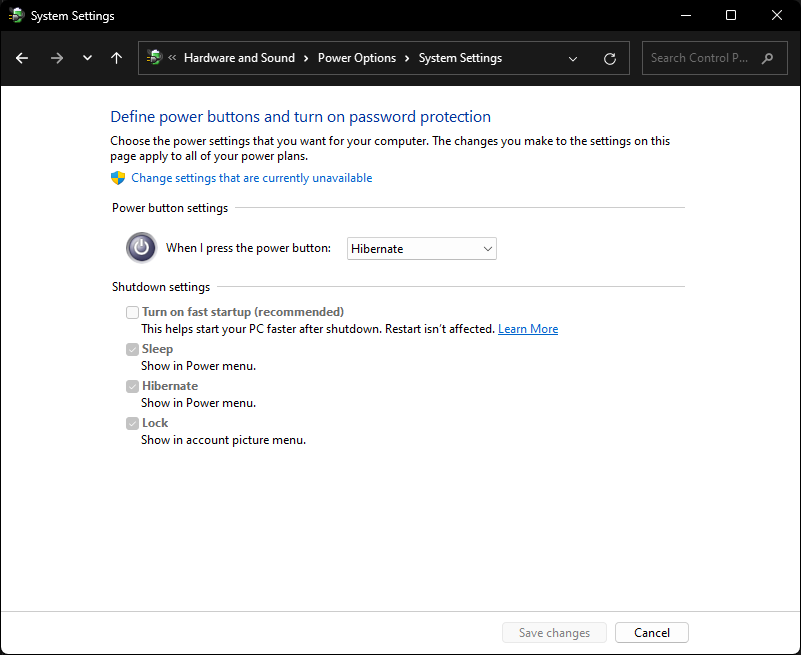Click the power button icon
Image resolution: width=801 pixels, height=655 pixels.
pos(142,248)
